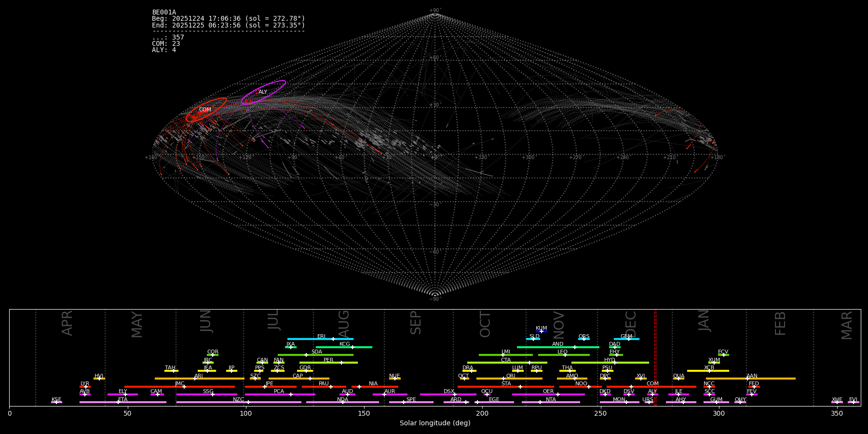The image size is (868, 434).
Task: Click the ERI shower bar
Action: pyautogui.click(x=320, y=339)
